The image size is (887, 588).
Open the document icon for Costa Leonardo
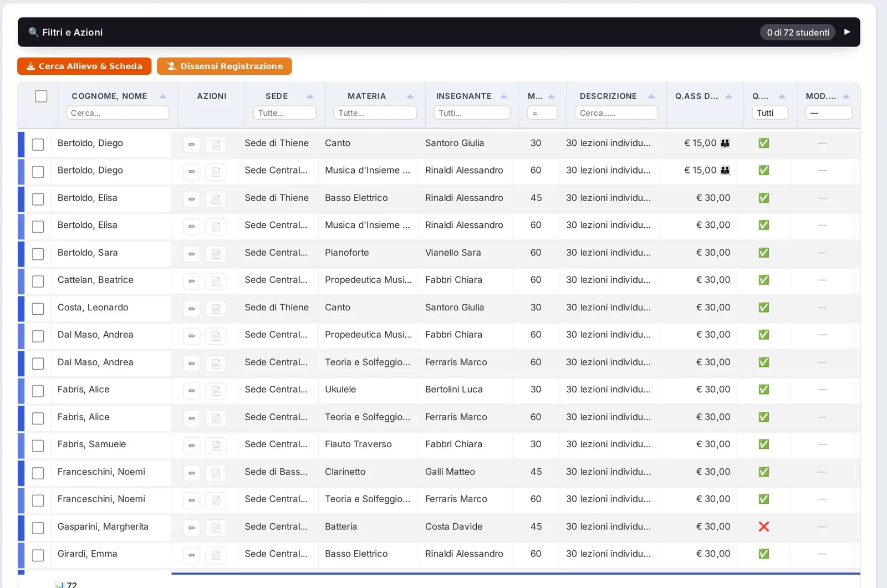tap(216, 309)
